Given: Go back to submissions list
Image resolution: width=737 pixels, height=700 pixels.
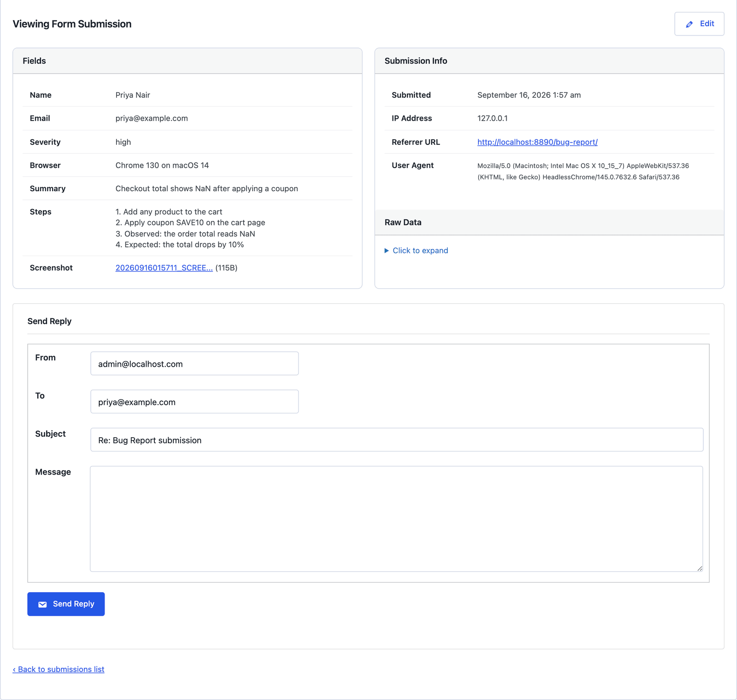Looking at the screenshot, I should coord(58,669).
